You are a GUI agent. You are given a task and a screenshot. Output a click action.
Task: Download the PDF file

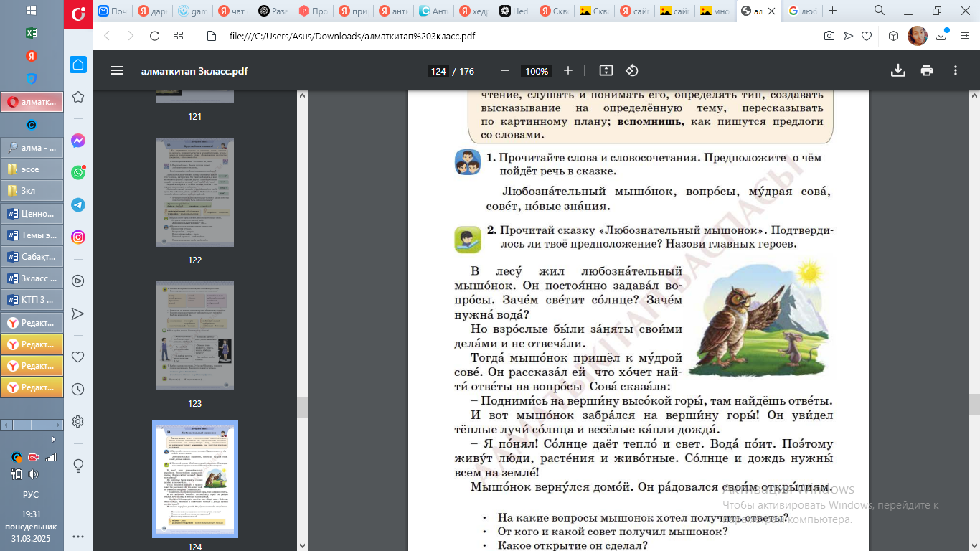pyautogui.click(x=897, y=70)
